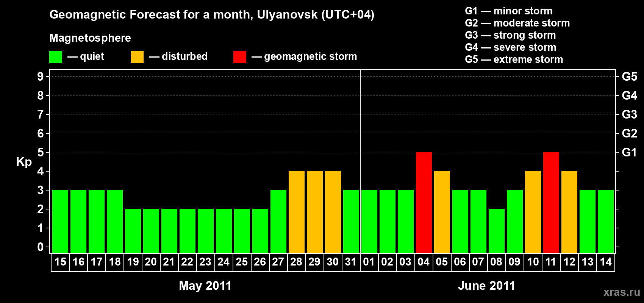
Task: Click the date cell '22' on the axis
Action: tap(188, 262)
